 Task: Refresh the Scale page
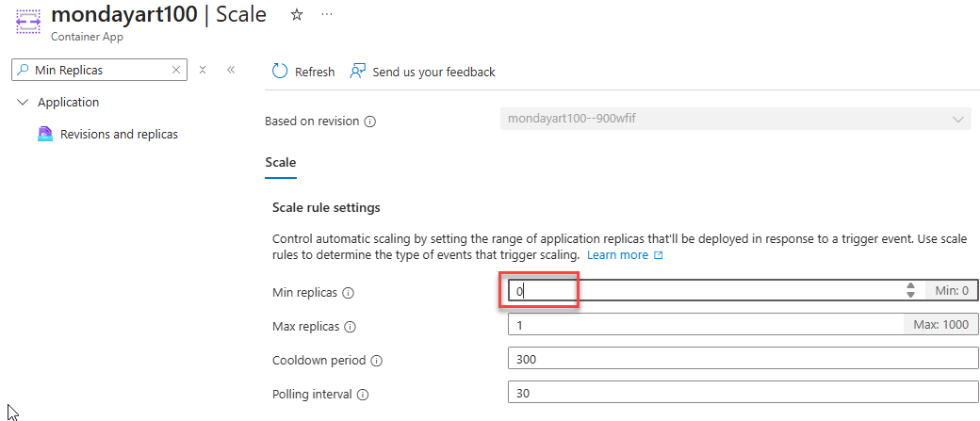tap(303, 72)
